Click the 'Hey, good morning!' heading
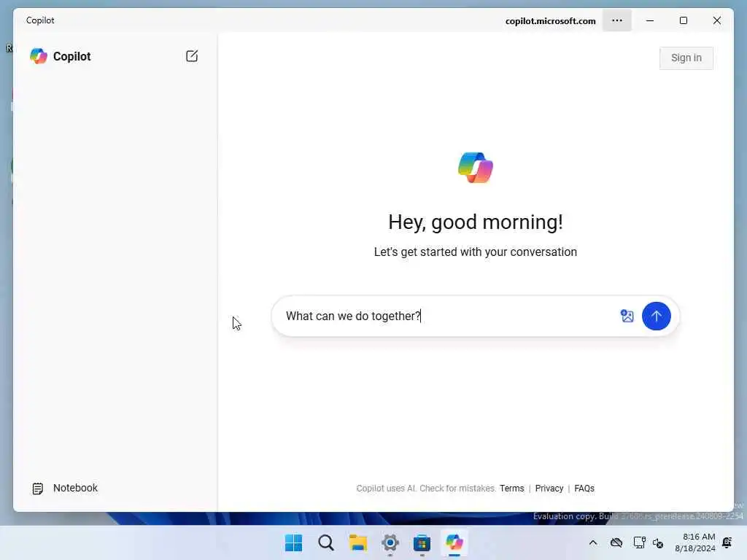 pos(476,222)
